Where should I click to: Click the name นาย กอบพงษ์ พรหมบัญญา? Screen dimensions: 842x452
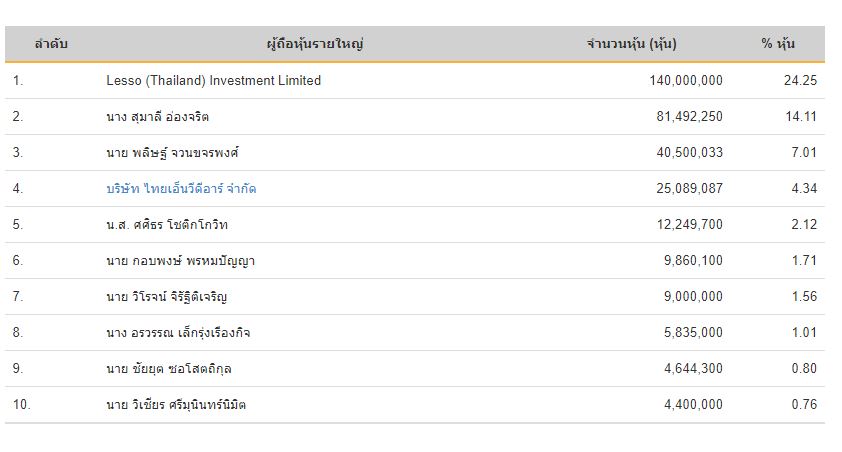tap(180, 261)
